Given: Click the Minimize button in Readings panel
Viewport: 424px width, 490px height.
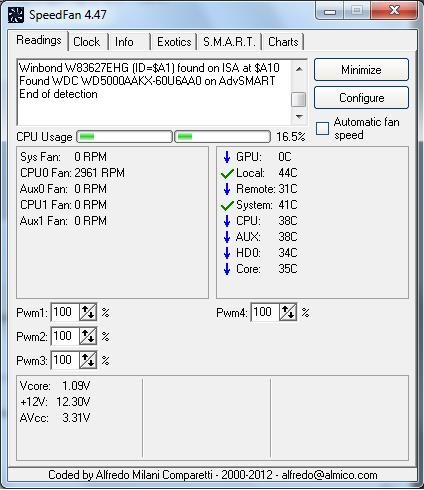Looking at the screenshot, I should point(361,70).
